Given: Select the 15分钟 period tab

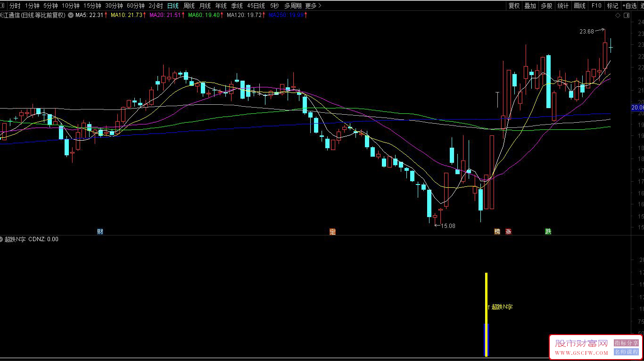Looking at the screenshot, I should pyautogui.click(x=92, y=6).
